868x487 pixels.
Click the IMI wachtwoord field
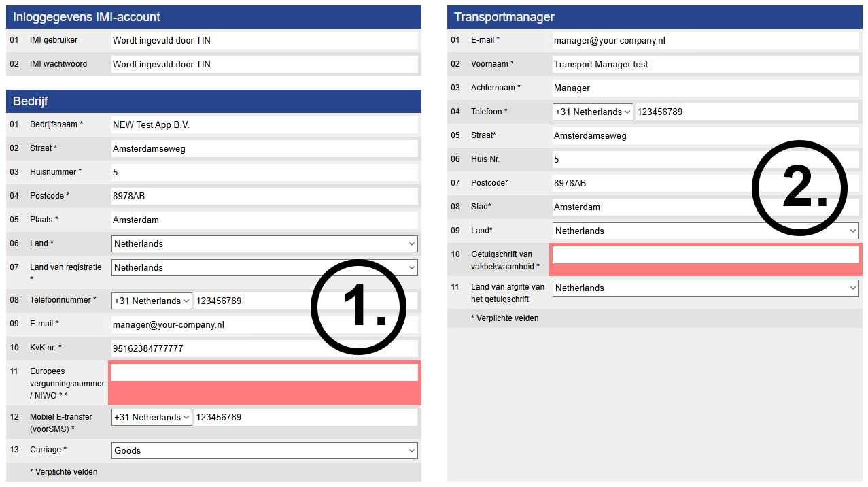pyautogui.click(x=264, y=64)
